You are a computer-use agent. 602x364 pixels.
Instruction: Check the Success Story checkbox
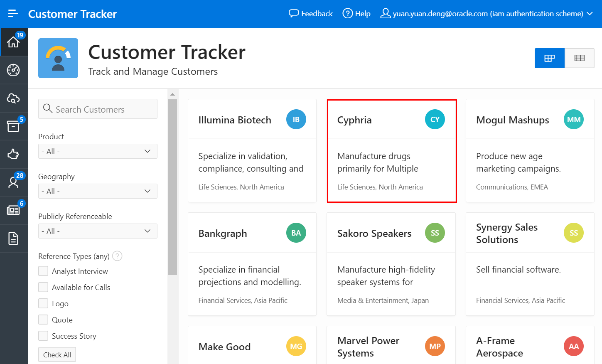tap(43, 336)
